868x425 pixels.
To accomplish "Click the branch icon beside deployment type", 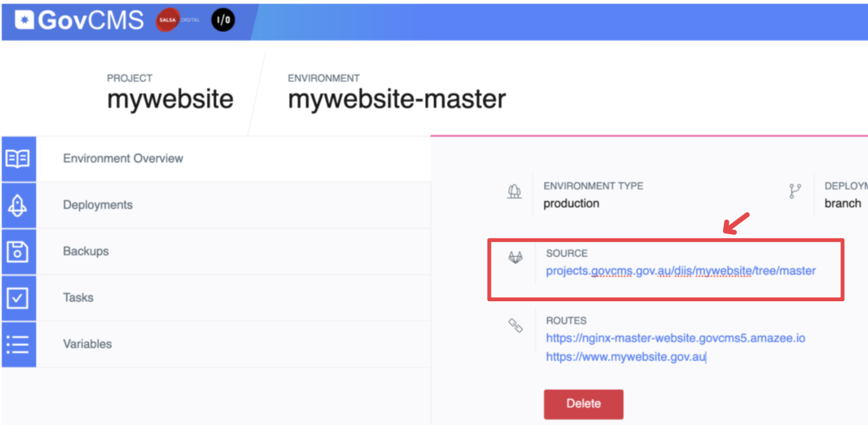I will [795, 191].
